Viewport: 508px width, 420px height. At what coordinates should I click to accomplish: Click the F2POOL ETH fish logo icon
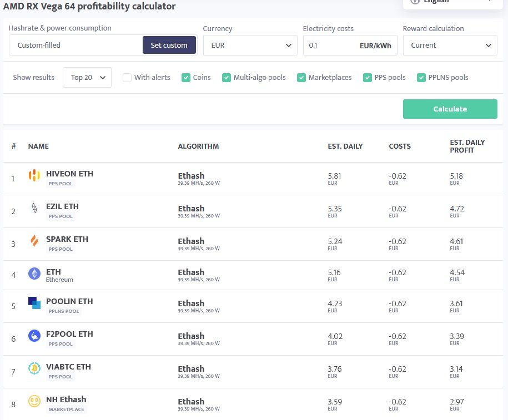(34, 336)
